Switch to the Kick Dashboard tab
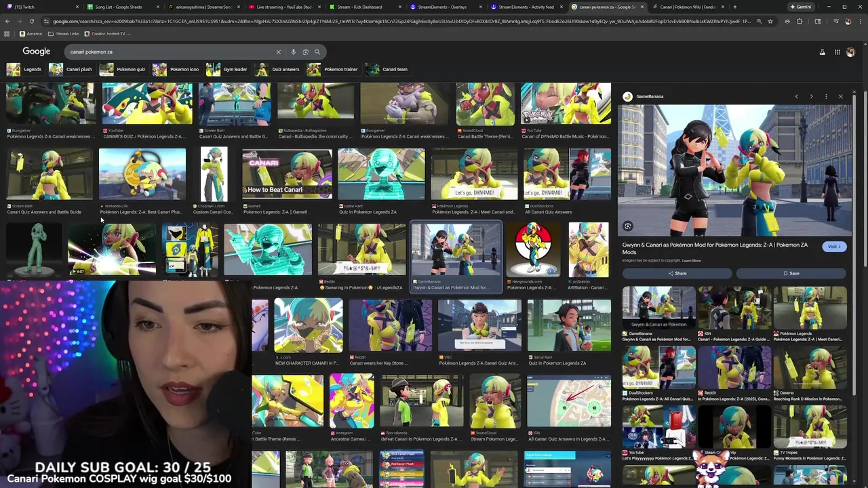 [x=364, y=7]
